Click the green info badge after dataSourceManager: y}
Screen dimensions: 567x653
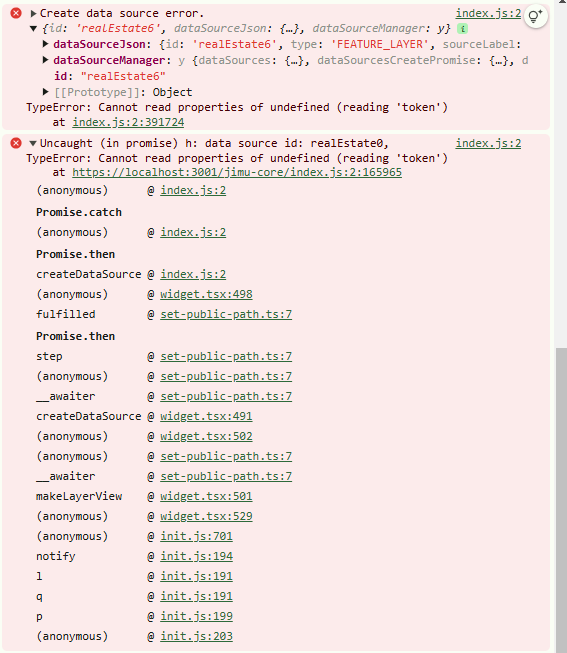tap(462, 29)
